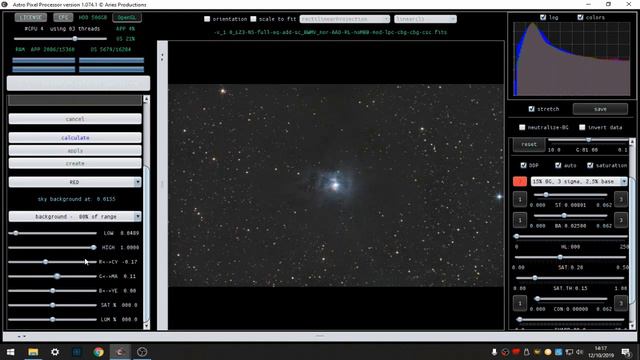Viewport: 640px width, 360px height.
Task: Click the bottom console expand arrows
Action: pos(22,336)
